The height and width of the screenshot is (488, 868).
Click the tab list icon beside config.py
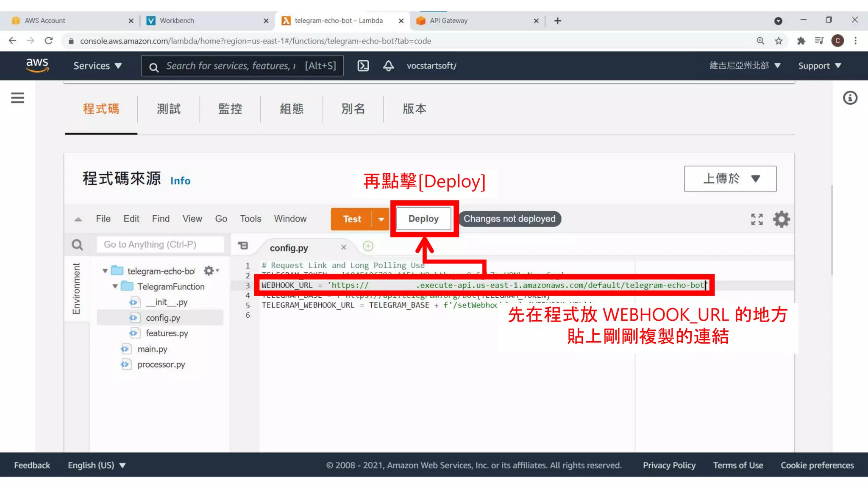pos(243,246)
